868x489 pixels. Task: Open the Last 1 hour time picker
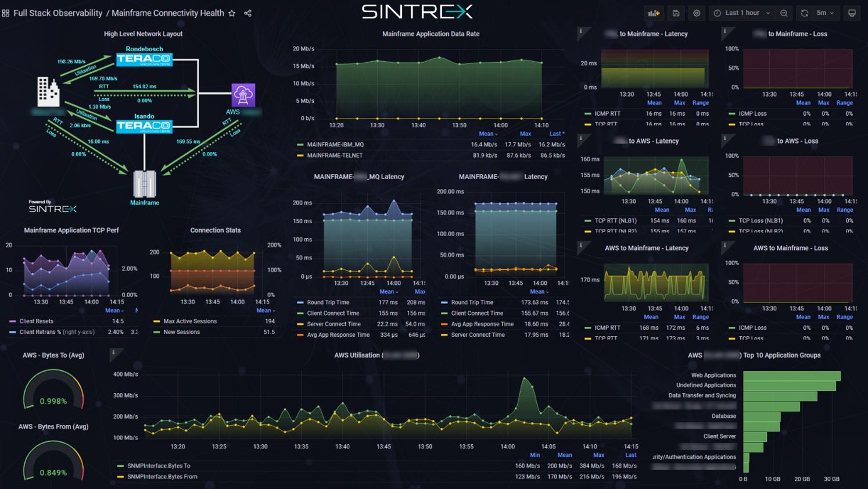coord(743,13)
